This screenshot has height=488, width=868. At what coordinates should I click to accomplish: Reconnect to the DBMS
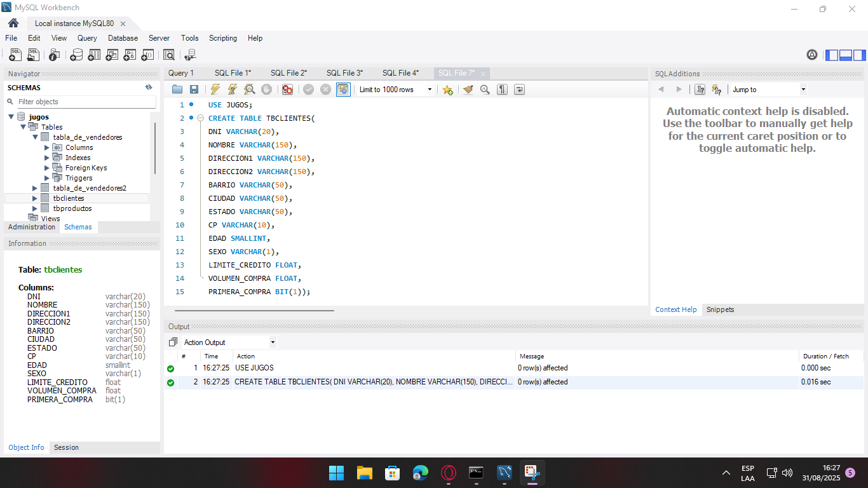[x=190, y=55]
